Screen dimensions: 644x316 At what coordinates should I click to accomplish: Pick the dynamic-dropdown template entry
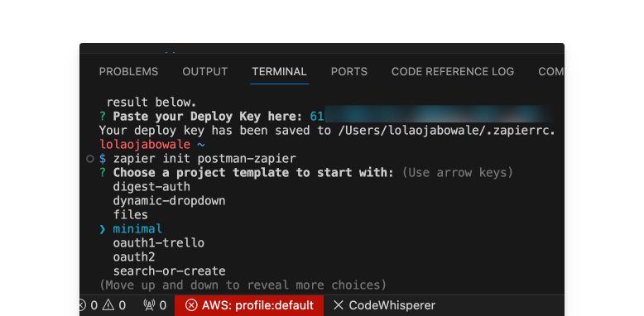tap(169, 201)
